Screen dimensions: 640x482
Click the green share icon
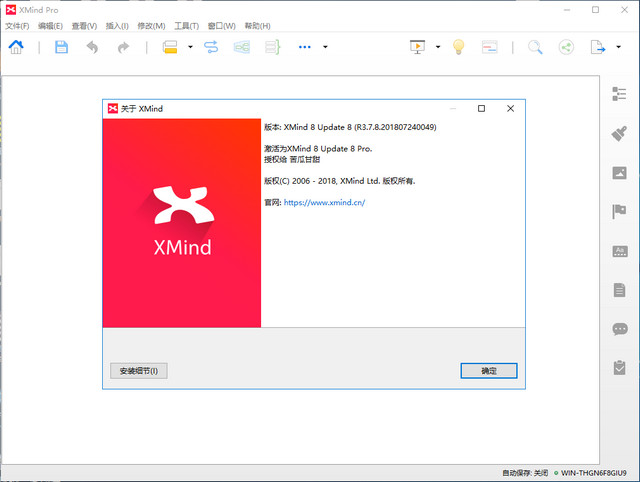pos(566,47)
